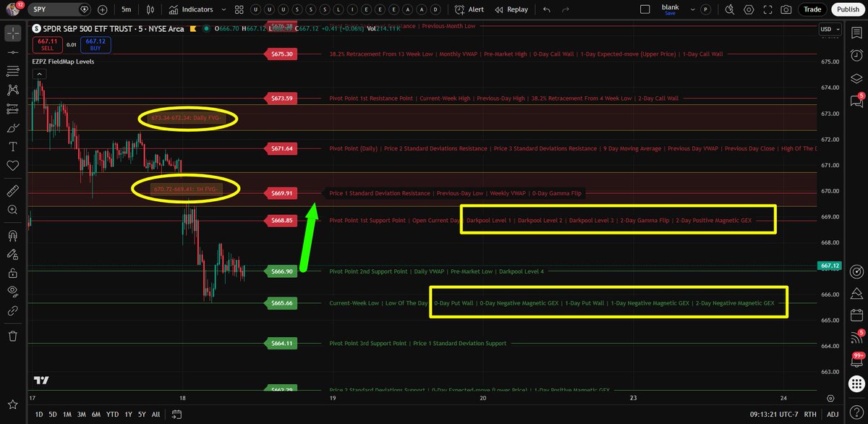Switch range to 6M
Viewport: 868px width, 424px height.
click(96, 415)
